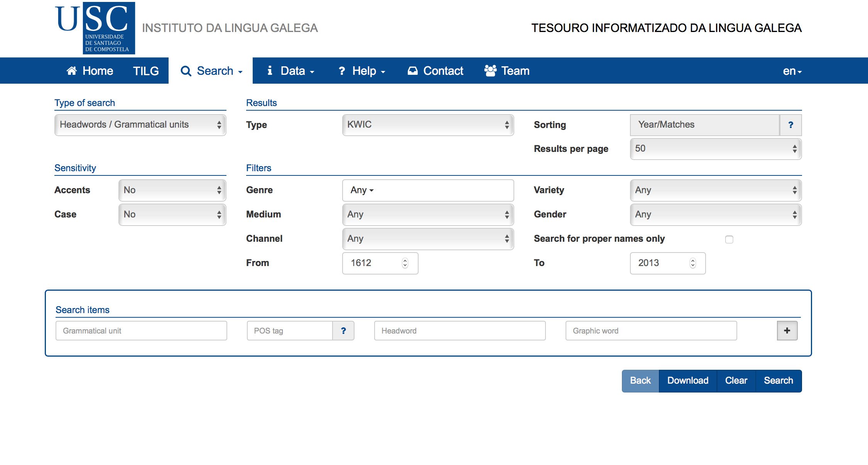
Task: Open the TILG menu item
Action: [x=146, y=71]
